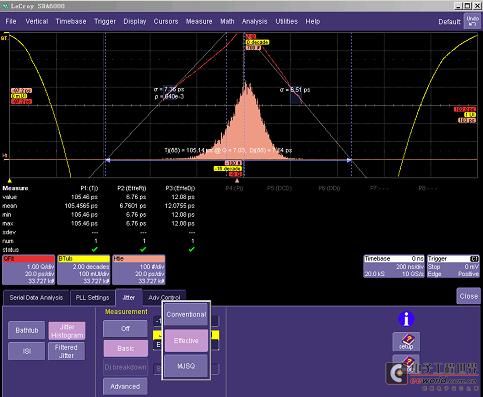Open the yellow BTub trace descriptor box
Screen dimensions: 483x397
click(84, 270)
